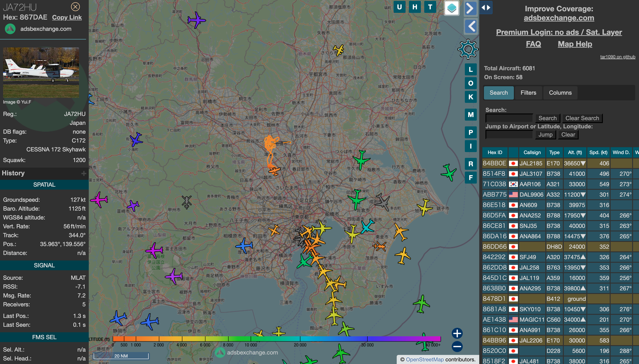The height and width of the screenshot is (364, 639).
Task: Toggle the O map button
Action: click(471, 83)
